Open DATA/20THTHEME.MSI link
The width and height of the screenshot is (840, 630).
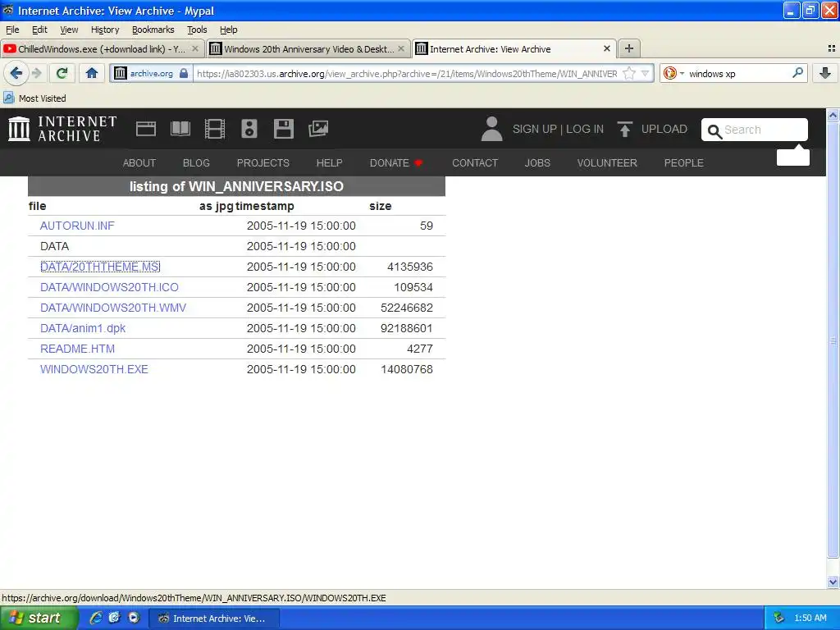(100, 267)
